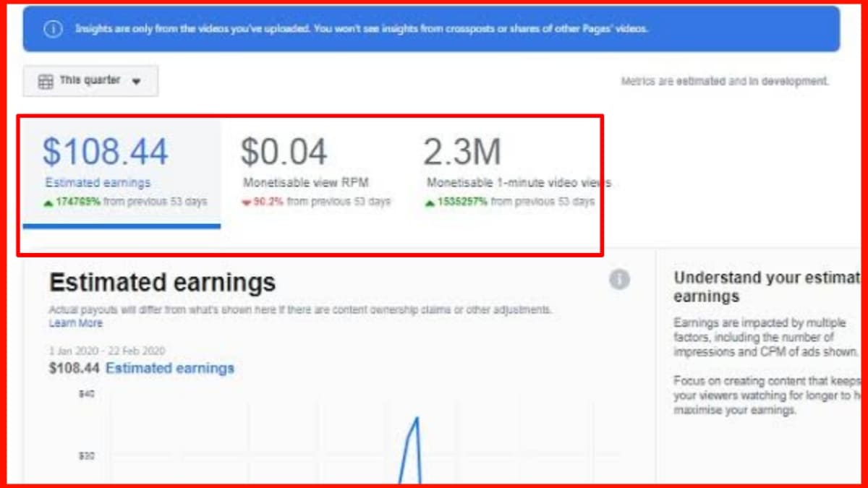Open the Learn More link
Screen dimensions: 868x488
point(76,323)
